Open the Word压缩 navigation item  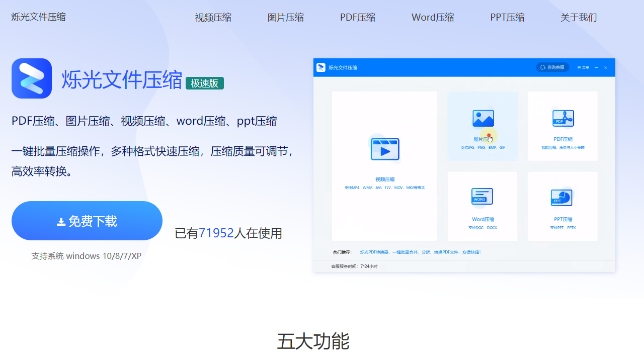(x=432, y=17)
